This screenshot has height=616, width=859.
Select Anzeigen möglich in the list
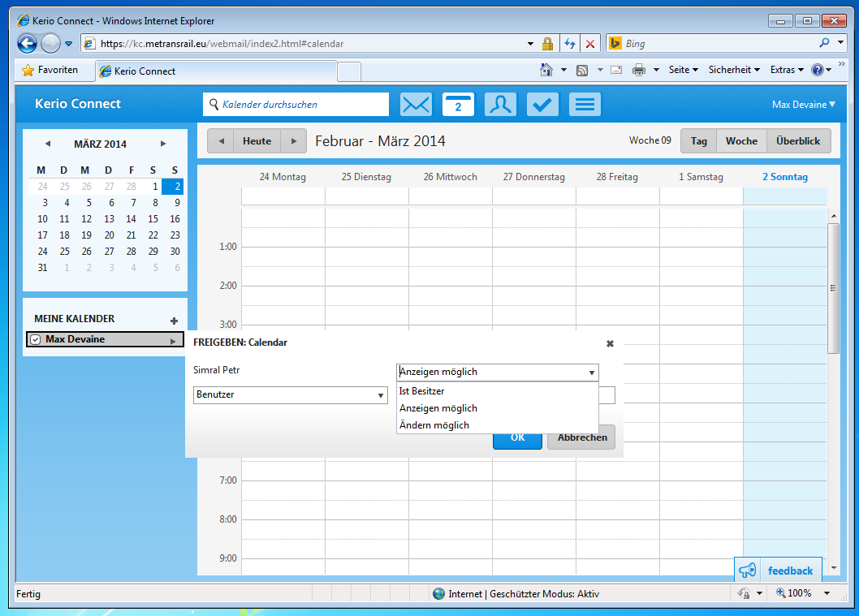click(x=497, y=408)
